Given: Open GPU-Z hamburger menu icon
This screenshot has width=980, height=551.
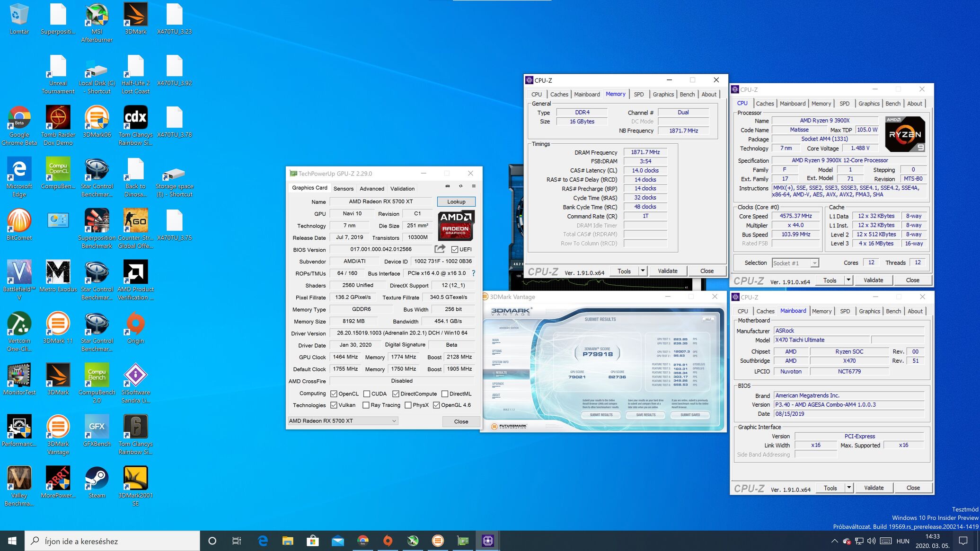Looking at the screenshot, I should click(473, 186).
